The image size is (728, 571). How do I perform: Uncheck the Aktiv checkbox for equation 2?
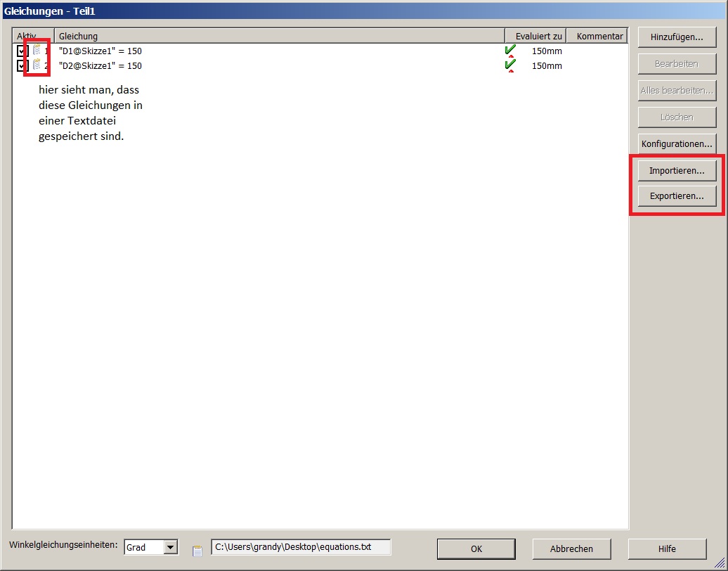(22, 66)
